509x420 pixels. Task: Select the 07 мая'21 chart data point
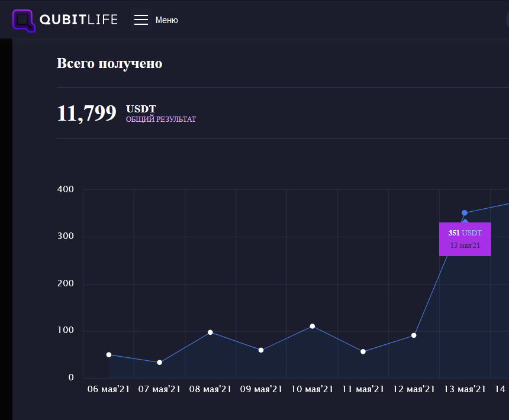coord(160,363)
